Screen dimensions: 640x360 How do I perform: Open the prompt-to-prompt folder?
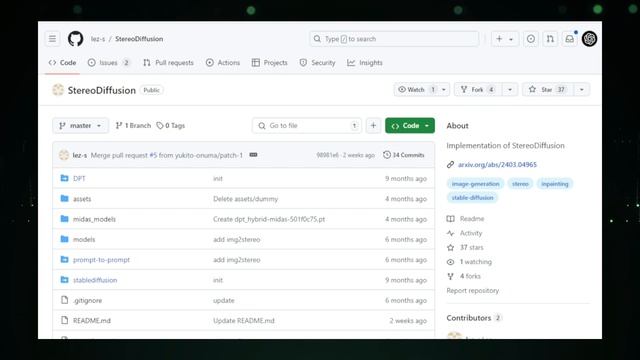(x=101, y=260)
